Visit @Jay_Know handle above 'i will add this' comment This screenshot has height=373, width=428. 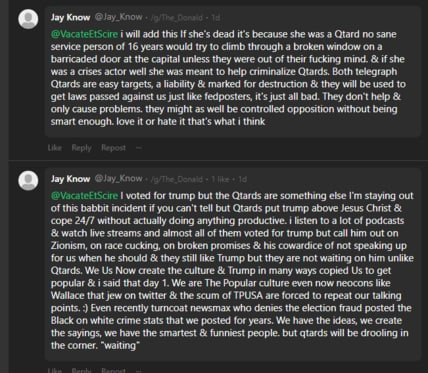click(119, 17)
